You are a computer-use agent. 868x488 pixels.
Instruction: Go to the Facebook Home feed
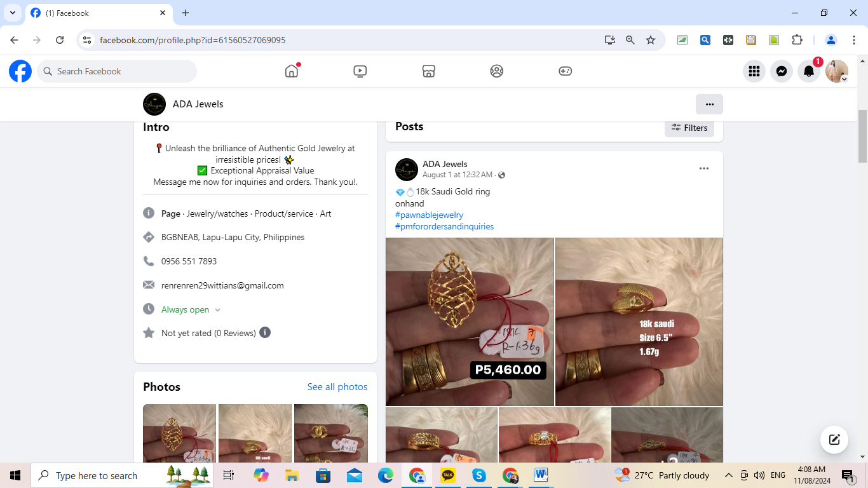coord(292,71)
